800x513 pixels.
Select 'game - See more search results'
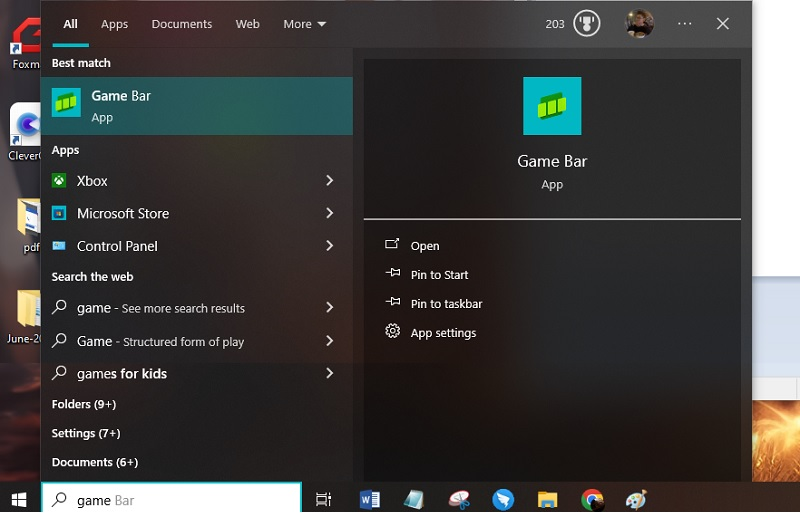click(196, 308)
